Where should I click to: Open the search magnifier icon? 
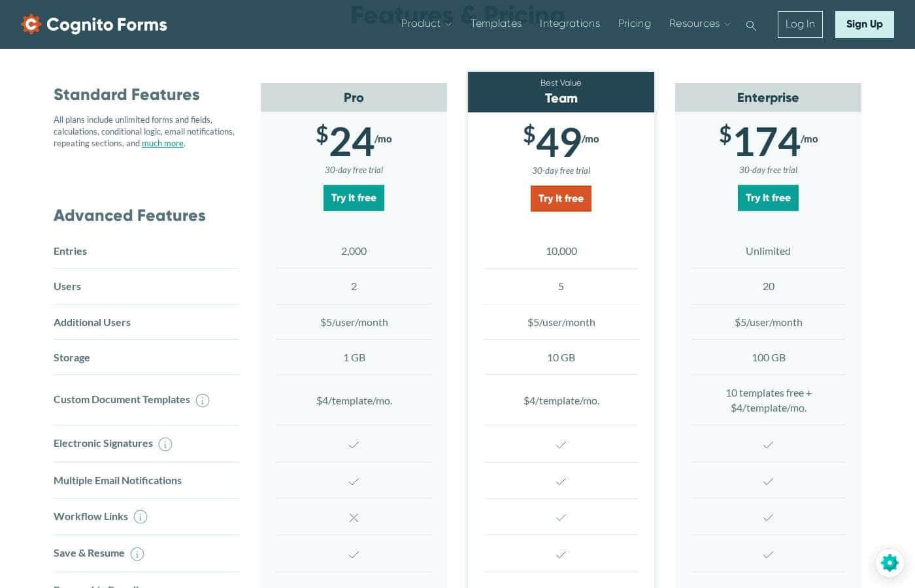tap(751, 25)
